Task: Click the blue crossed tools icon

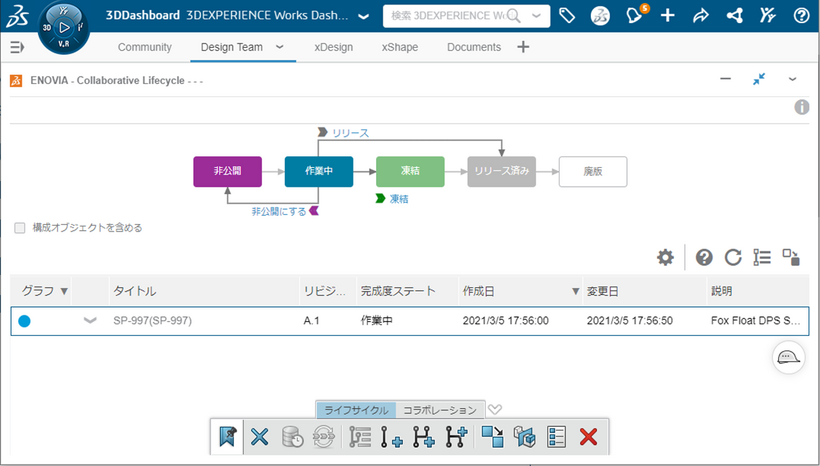Action: [x=259, y=437]
